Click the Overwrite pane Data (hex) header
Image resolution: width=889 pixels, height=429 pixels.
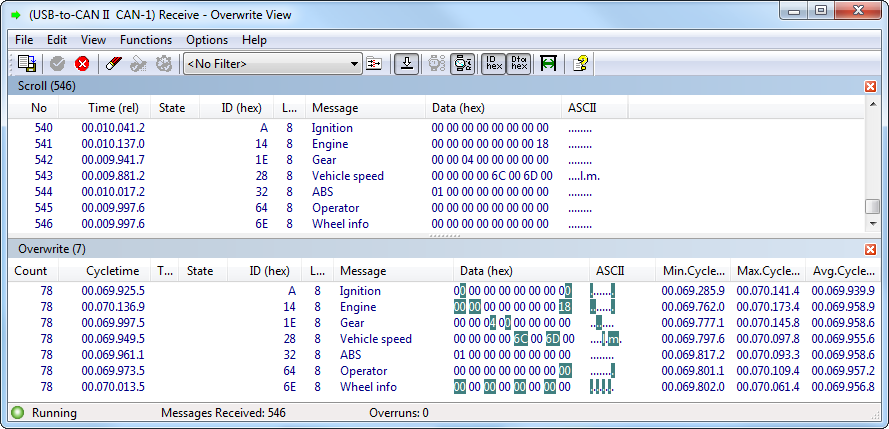522,271
